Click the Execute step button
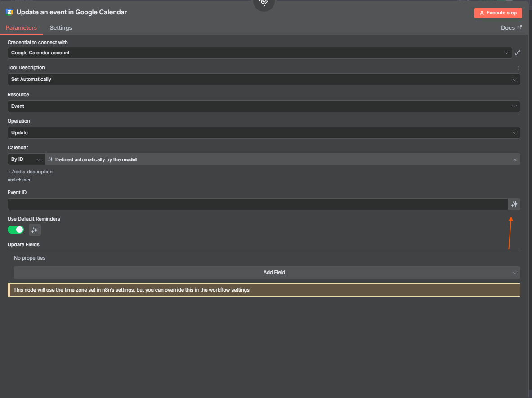 click(x=498, y=13)
